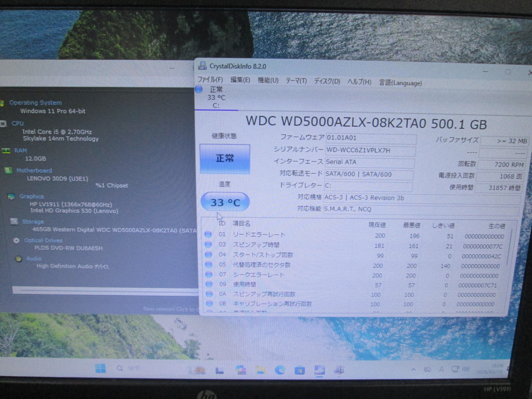
Task: Click the 33 °C temperature button
Action: point(225,202)
